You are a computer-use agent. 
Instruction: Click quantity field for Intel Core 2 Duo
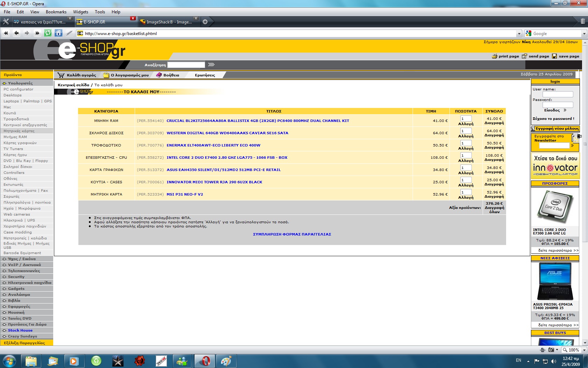pyautogui.click(x=466, y=155)
